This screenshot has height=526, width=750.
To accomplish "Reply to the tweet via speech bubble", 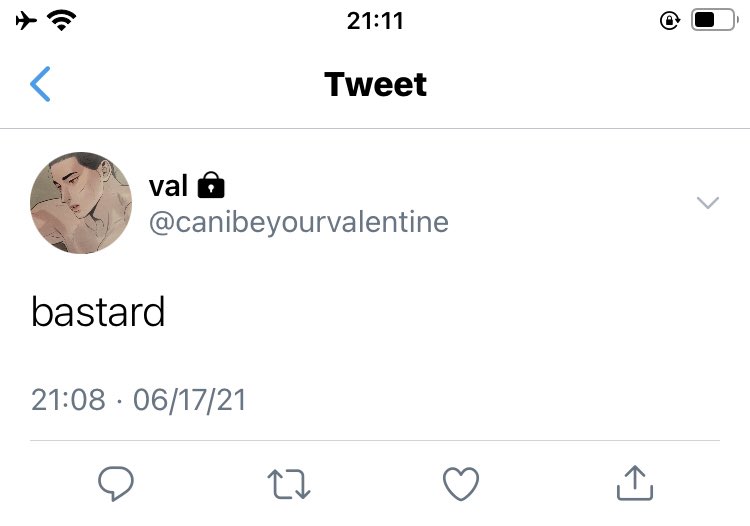I will click(116, 483).
